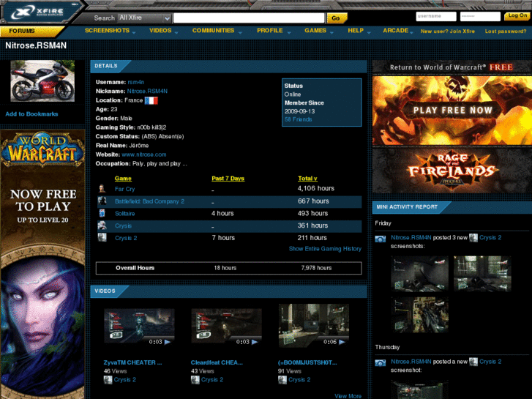Image resolution: width=532 pixels, height=399 pixels.
Task: Open the 58 Friends link
Action: point(299,119)
